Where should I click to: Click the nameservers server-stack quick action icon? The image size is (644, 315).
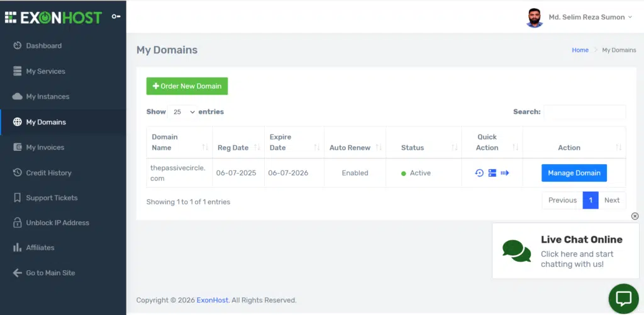coord(492,173)
